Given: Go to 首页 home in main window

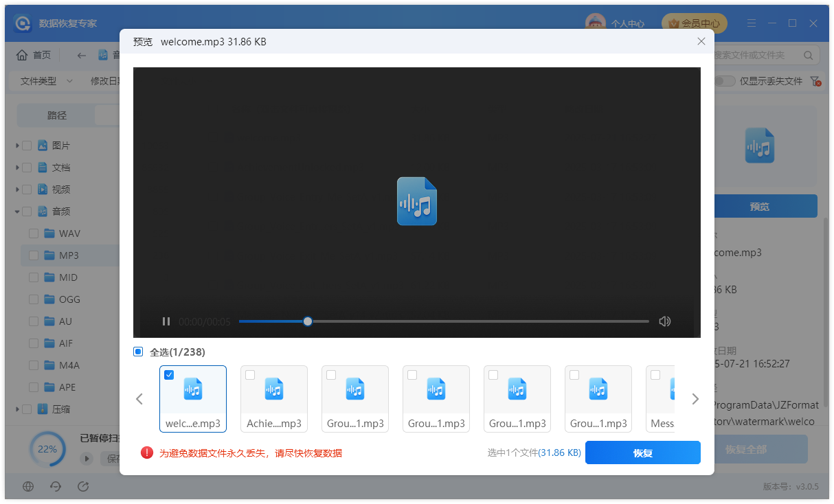Looking at the screenshot, I should click(34, 55).
